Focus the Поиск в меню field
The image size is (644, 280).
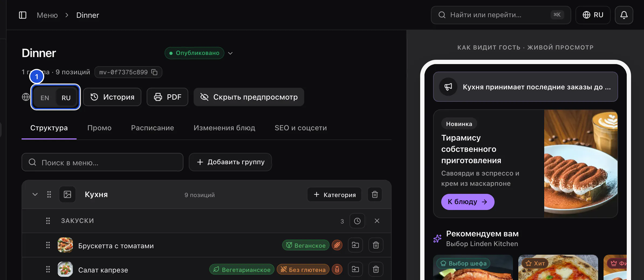(x=102, y=162)
